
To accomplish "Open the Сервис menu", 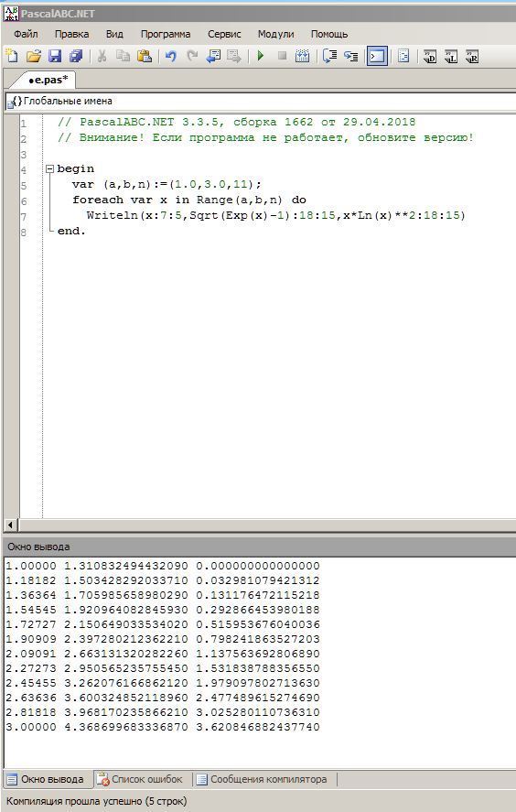I will [224, 34].
